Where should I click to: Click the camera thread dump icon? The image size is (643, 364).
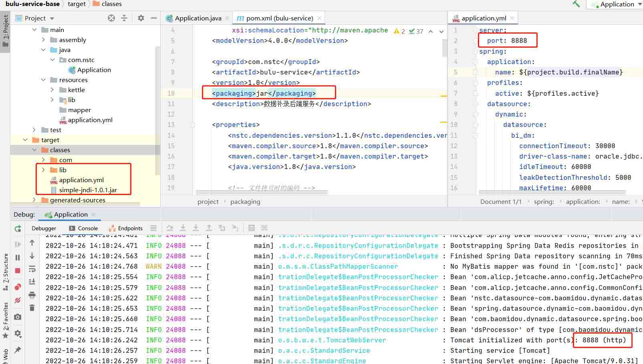click(18, 317)
